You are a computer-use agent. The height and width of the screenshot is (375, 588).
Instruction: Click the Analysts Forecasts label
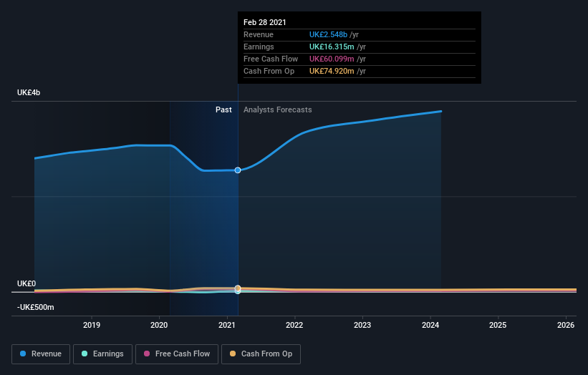pos(277,109)
